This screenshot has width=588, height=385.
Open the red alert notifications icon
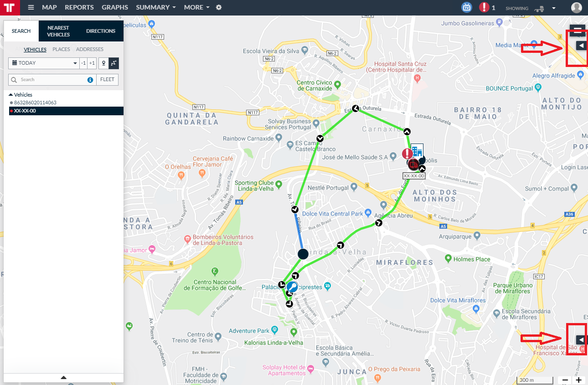(x=484, y=7)
